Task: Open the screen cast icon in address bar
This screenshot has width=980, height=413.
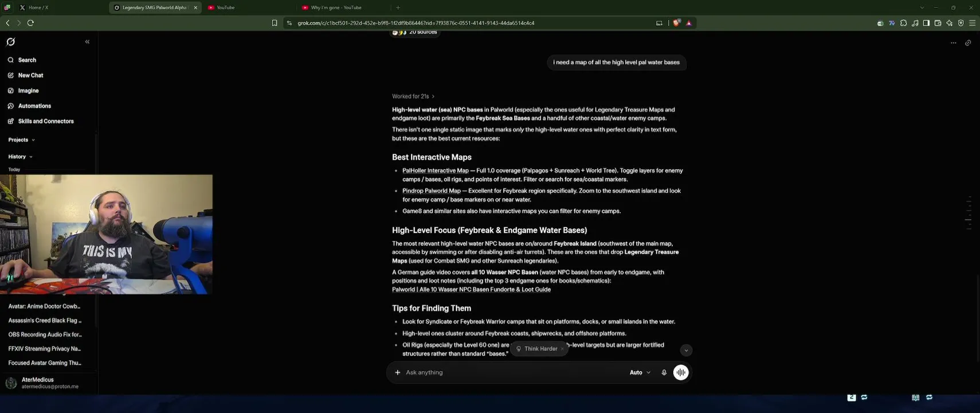Action: [659, 23]
